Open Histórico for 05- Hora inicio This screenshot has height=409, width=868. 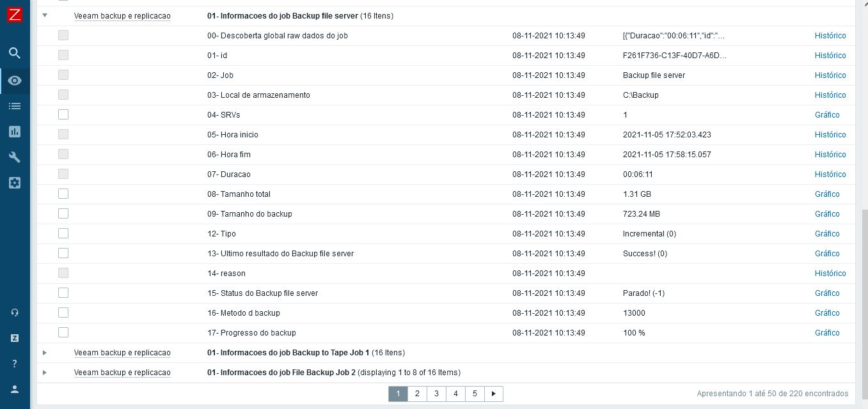click(x=830, y=135)
